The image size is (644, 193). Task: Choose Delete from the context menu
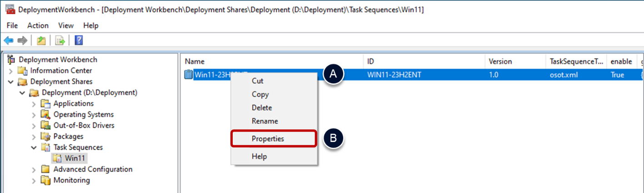pyautogui.click(x=262, y=108)
